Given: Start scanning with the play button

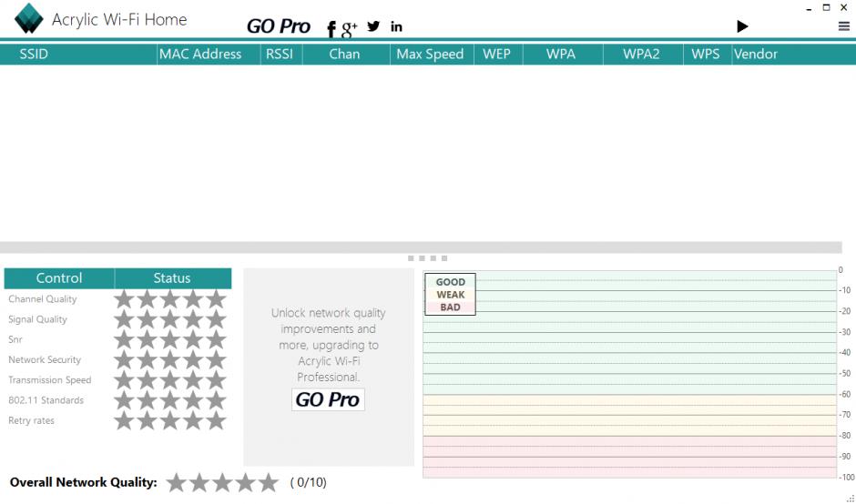Looking at the screenshot, I should (x=742, y=26).
